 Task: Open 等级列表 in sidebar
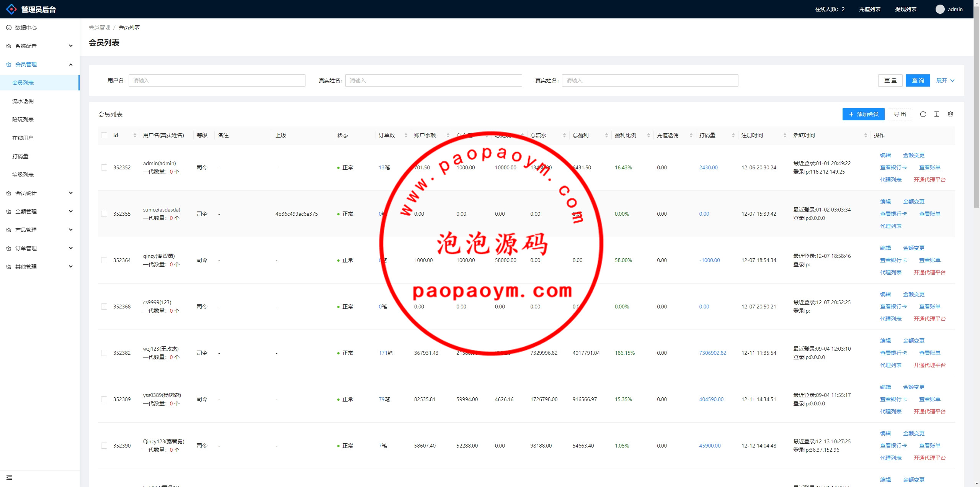coord(40,175)
